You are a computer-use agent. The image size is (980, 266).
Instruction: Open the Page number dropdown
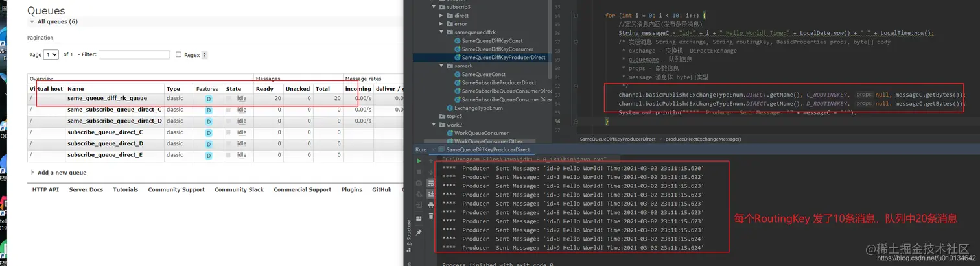click(51, 55)
